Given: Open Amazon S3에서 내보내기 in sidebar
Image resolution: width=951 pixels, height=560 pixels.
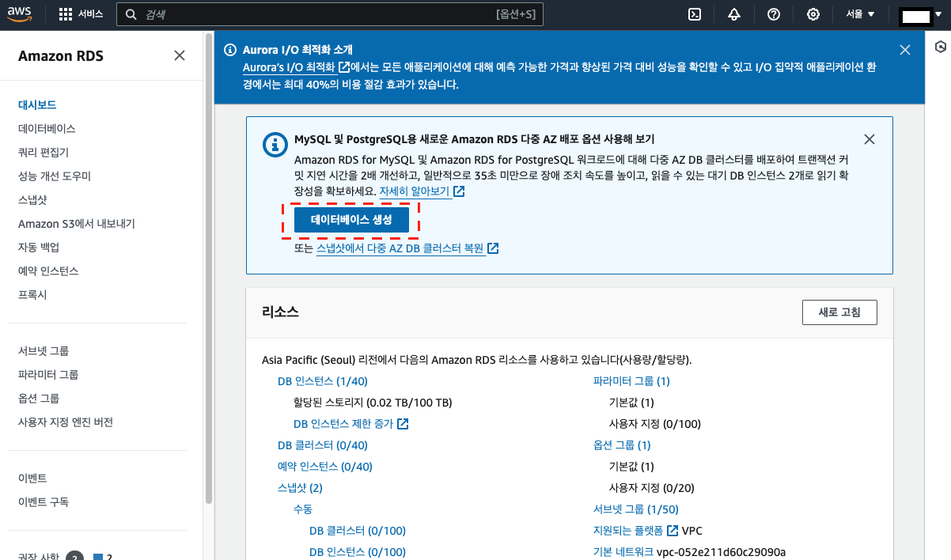Looking at the screenshot, I should [77, 224].
